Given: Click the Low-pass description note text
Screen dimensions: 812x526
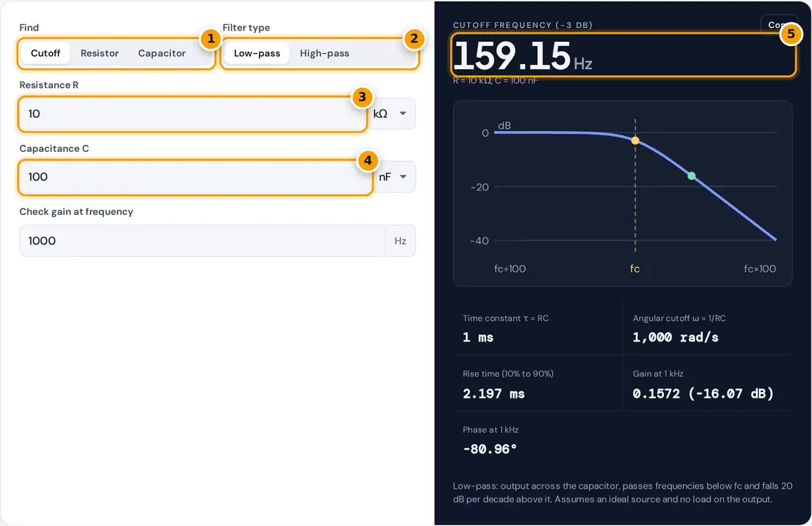Looking at the screenshot, I should coord(622,493).
